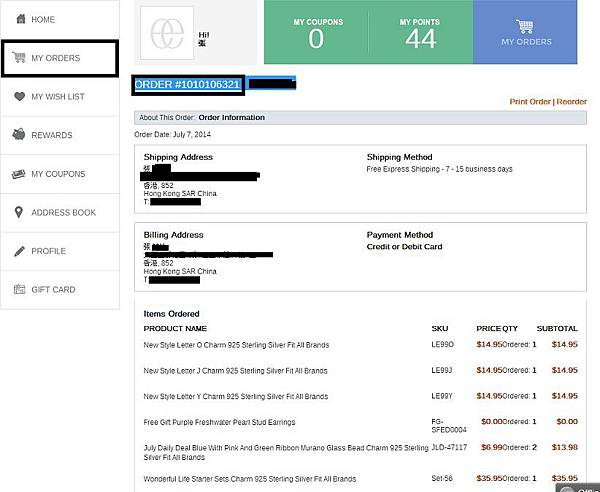Click the $35.95 subtotal value
The width and height of the screenshot is (600, 492).
tap(564, 478)
